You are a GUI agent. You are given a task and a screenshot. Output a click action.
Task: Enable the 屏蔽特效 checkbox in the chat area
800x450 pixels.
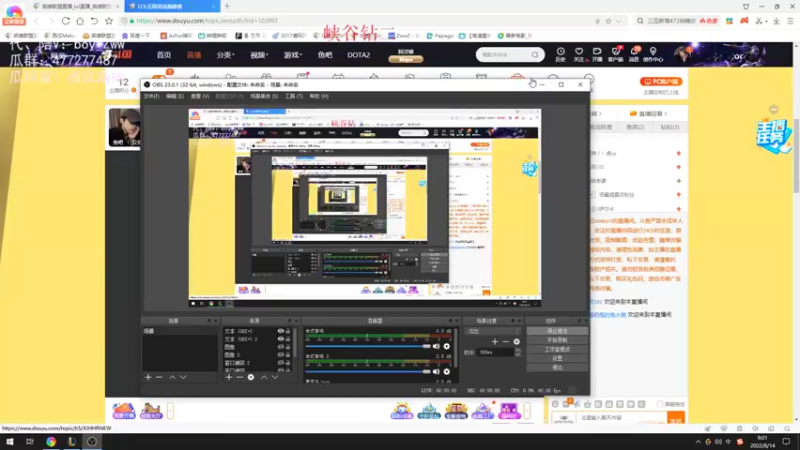pyautogui.click(x=660, y=404)
